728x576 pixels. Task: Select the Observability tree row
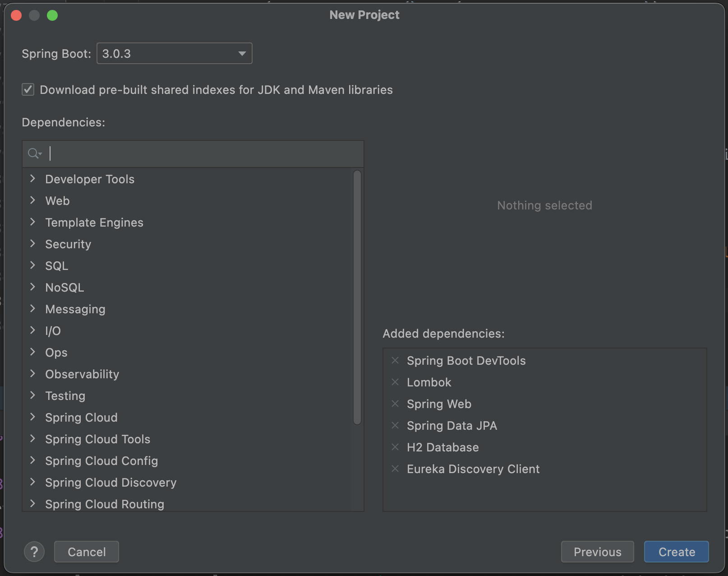187,374
